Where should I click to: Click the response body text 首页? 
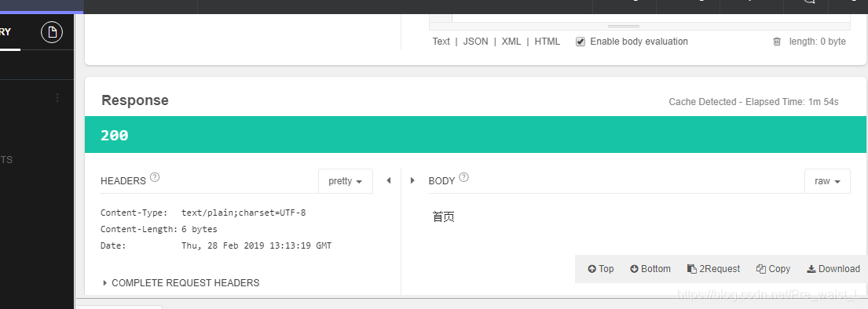tap(443, 217)
